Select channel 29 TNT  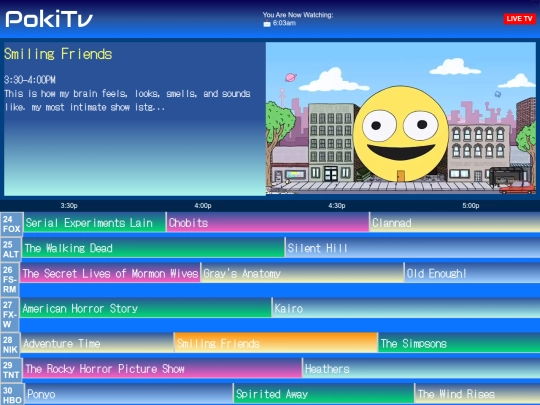pyautogui.click(x=11, y=370)
